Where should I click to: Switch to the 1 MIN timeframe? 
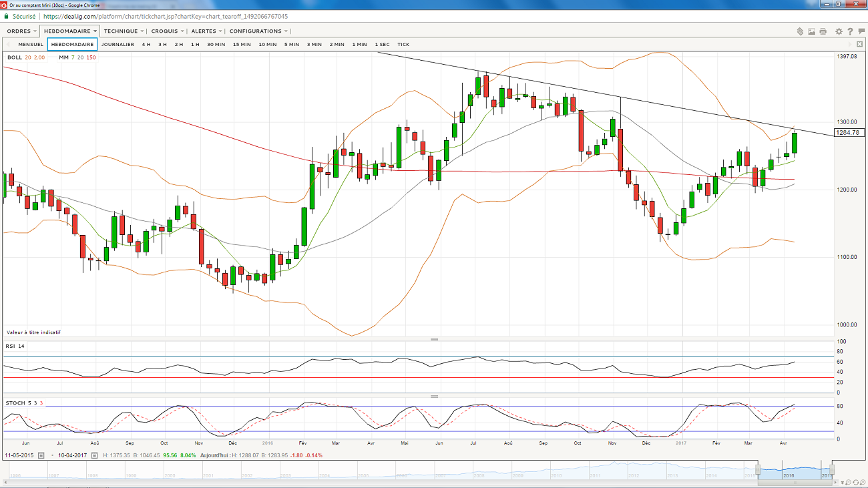(x=359, y=45)
